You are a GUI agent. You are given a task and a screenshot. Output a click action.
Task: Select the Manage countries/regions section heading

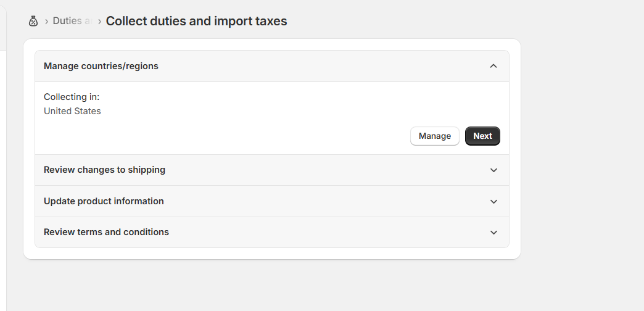point(101,66)
